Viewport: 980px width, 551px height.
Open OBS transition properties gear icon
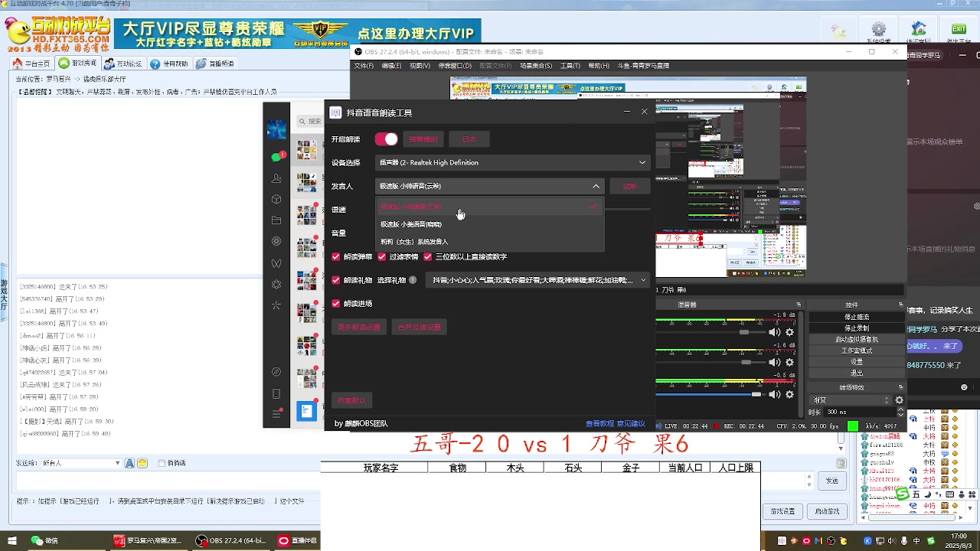pyautogui.click(x=899, y=400)
